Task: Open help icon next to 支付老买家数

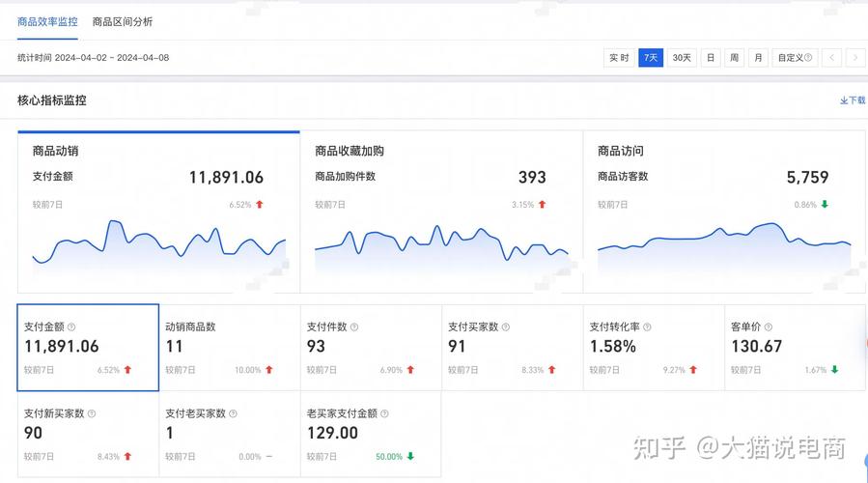Action: pos(233,413)
